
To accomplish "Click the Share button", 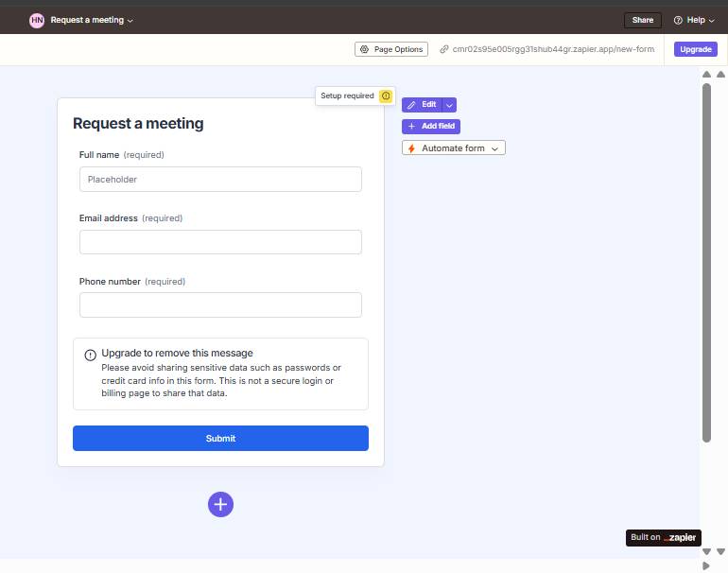I will coord(643,20).
